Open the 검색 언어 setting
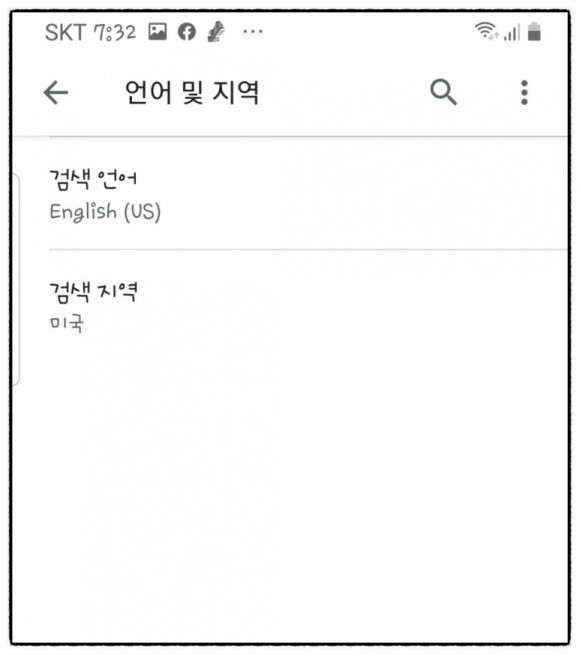 [308, 194]
